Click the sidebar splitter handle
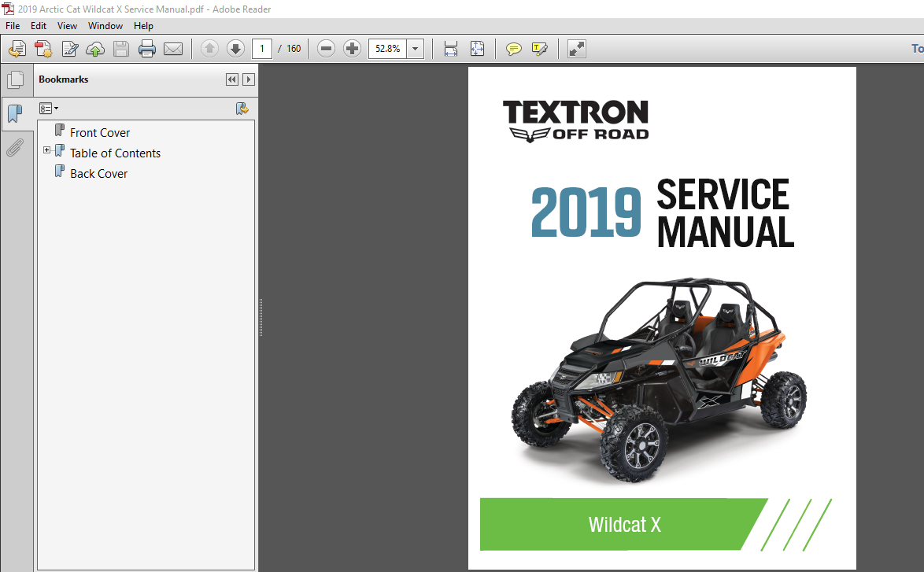 tap(261, 318)
